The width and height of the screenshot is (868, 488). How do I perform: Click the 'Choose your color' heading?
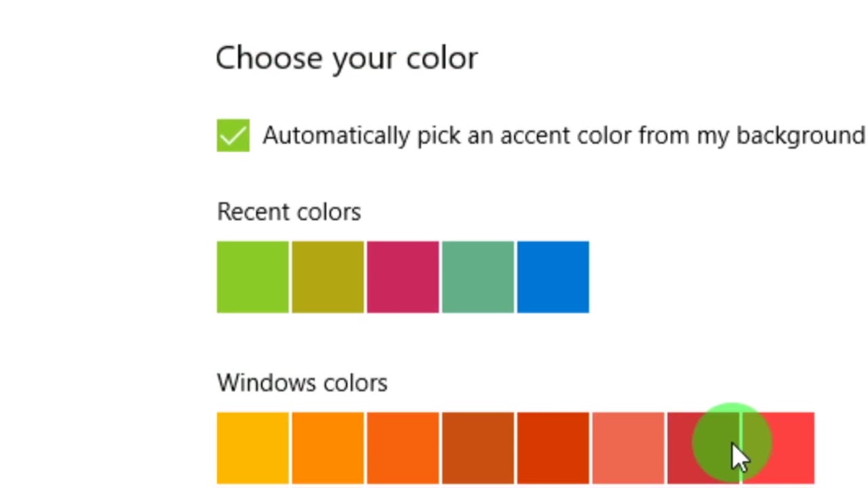pos(347,58)
